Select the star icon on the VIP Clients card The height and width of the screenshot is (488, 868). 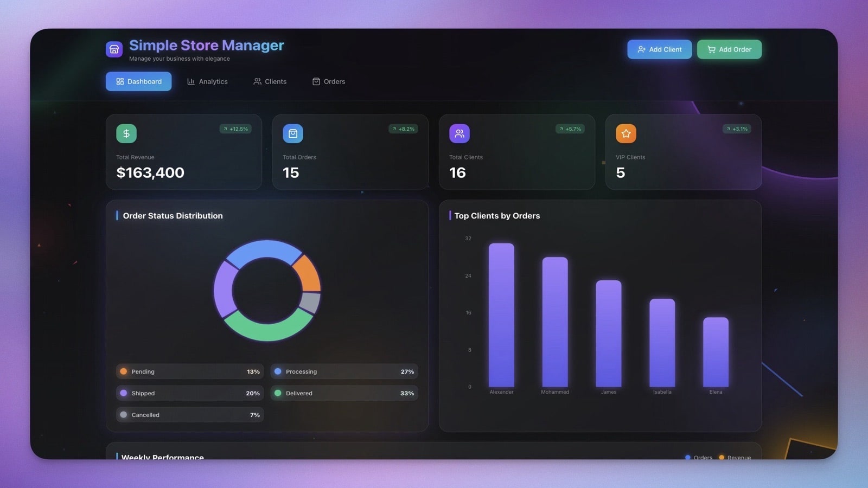click(626, 133)
